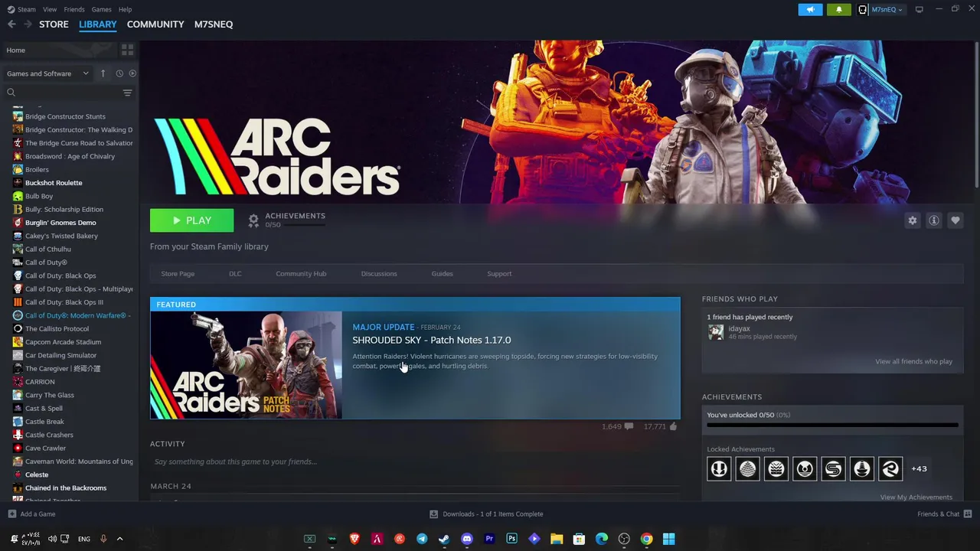Image resolution: width=980 pixels, height=551 pixels.
Task: Open advanced filter options icon
Action: (x=127, y=93)
